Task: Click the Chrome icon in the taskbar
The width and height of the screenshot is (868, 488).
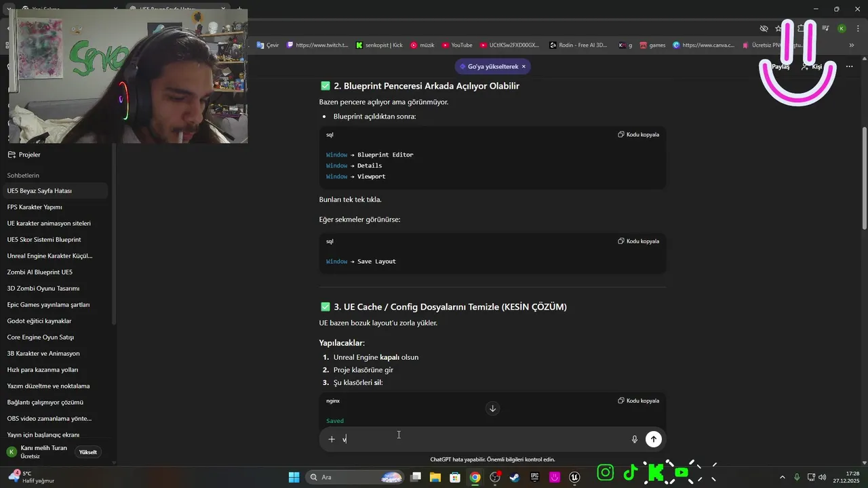Action: [475, 477]
